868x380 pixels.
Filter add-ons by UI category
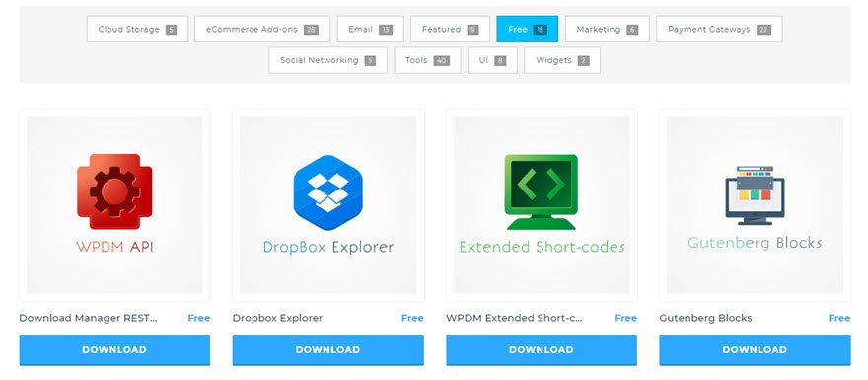point(492,60)
